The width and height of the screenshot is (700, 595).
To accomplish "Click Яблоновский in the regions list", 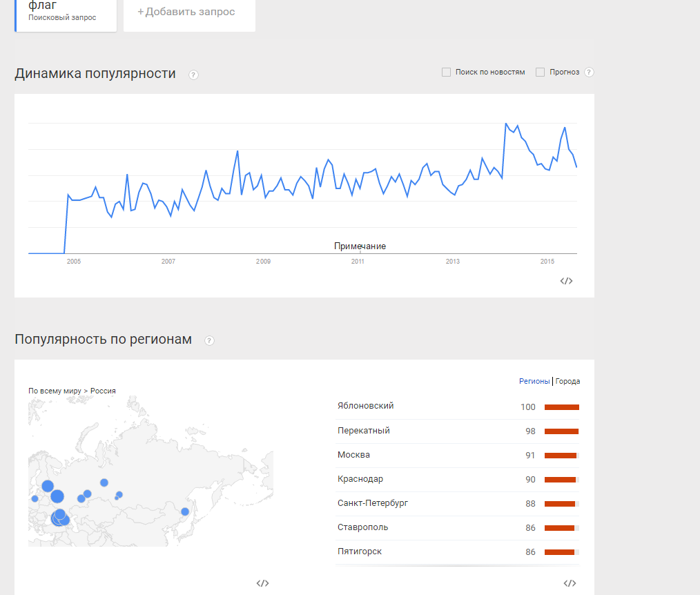I will point(365,406).
